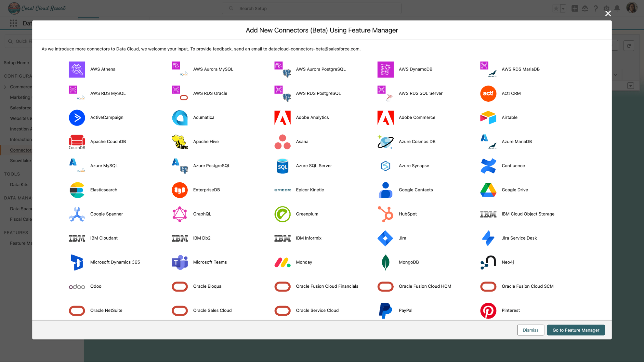
Task: Select the AWS DynamoDB icon
Action: [385, 69]
